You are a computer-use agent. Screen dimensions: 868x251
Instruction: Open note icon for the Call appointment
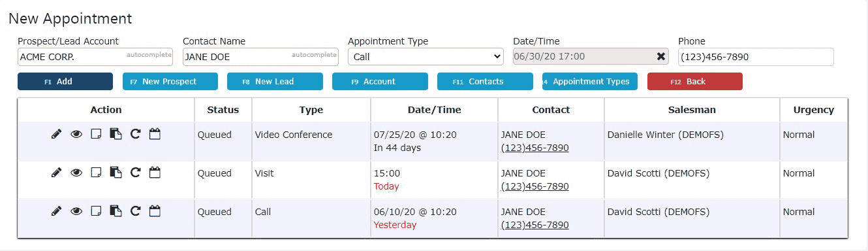pyautogui.click(x=96, y=212)
